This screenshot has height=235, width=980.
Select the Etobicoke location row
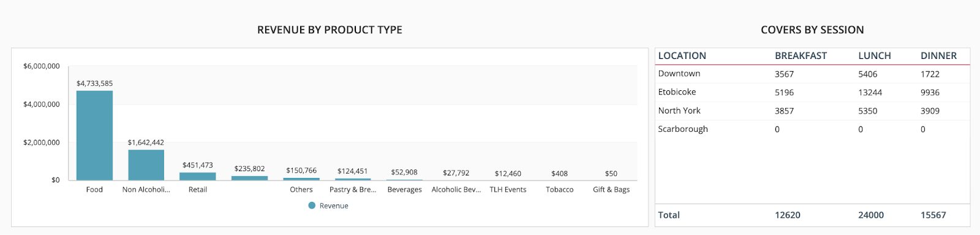812,92
